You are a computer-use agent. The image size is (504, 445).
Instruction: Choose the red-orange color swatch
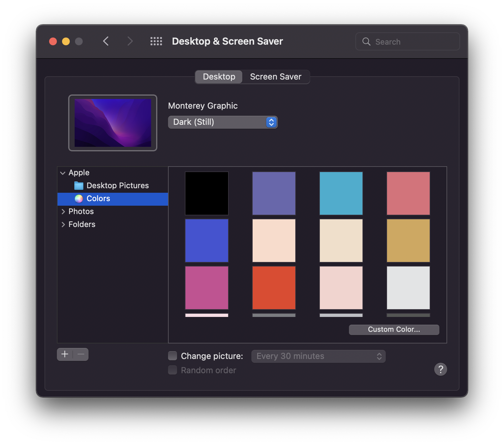coord(274,288)
